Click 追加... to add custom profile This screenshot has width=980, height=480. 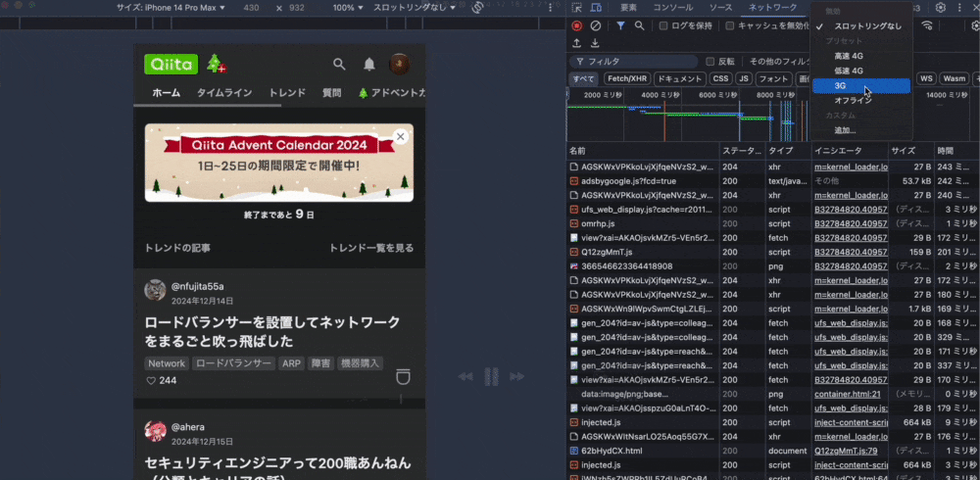[x=861, y=130]
